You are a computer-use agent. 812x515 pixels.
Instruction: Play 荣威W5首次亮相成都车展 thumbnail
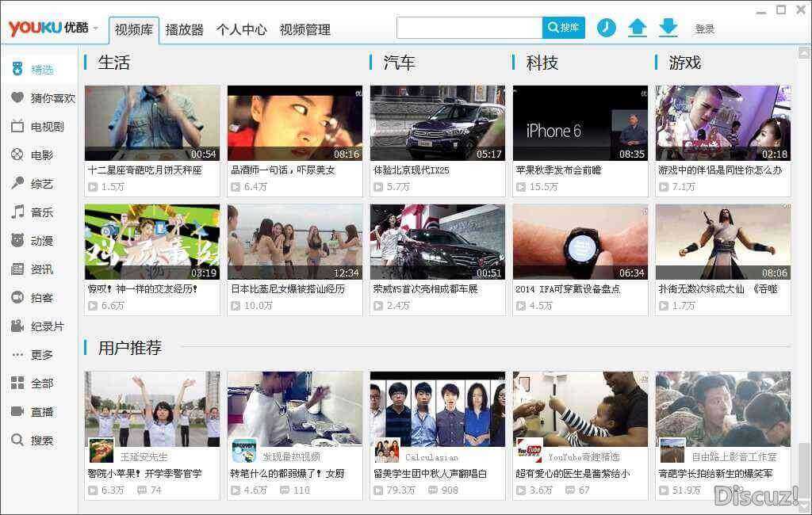pos(438,242)
